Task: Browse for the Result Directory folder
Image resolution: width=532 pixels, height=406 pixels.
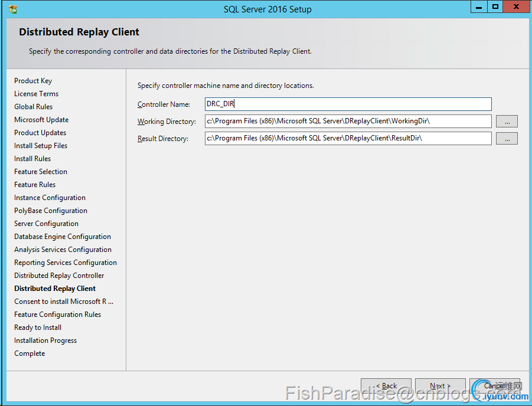Action: point(507,139)
